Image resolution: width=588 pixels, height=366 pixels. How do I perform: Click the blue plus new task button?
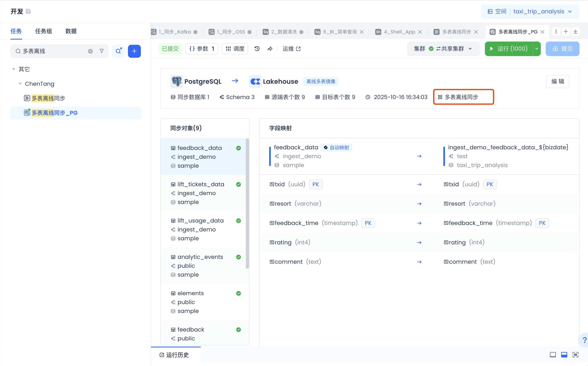134,51
